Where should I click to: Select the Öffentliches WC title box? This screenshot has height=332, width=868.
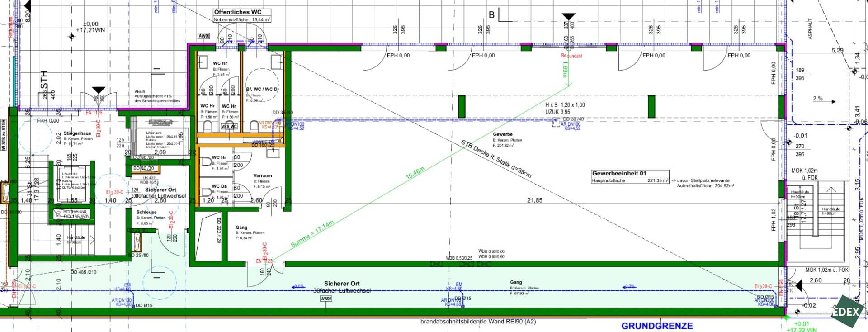tap(237, 12)
